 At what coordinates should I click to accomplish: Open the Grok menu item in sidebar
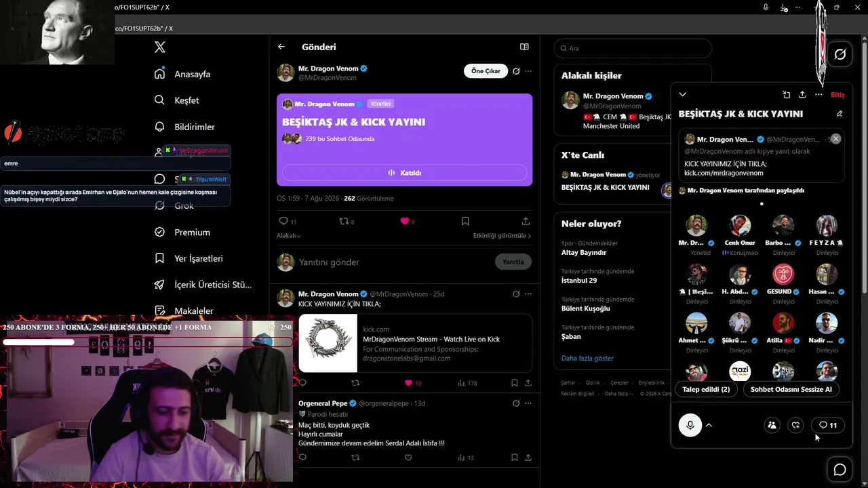pyautogui.click(x=174, y=205)
